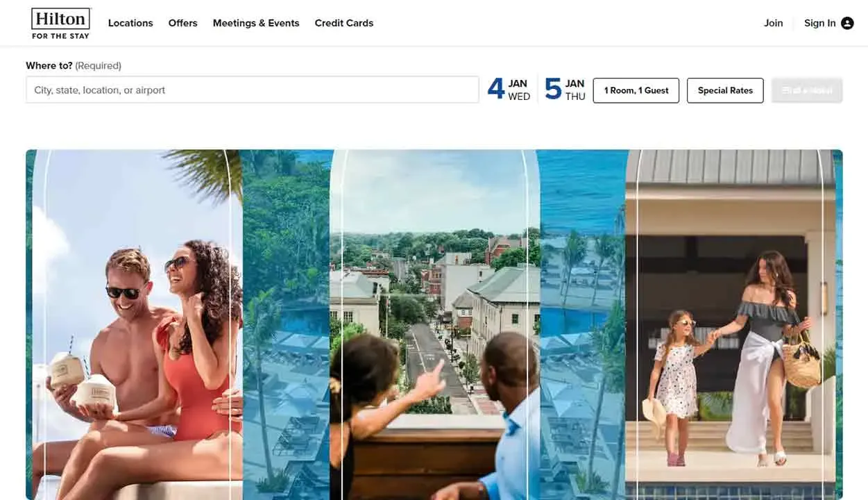This screenshot has width=868, height=500.
Task: Focus the Where to destination field
Action: 253,90
